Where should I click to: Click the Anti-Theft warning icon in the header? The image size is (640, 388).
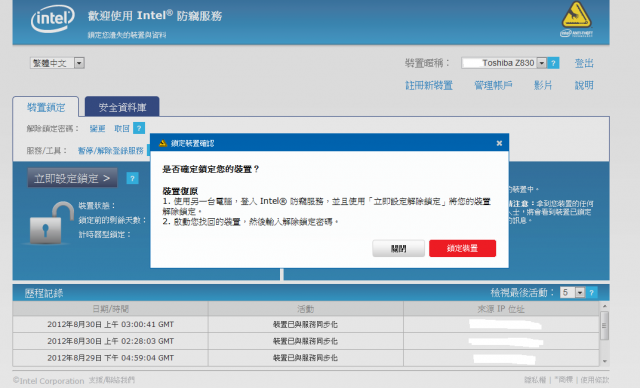coord(576,19)
